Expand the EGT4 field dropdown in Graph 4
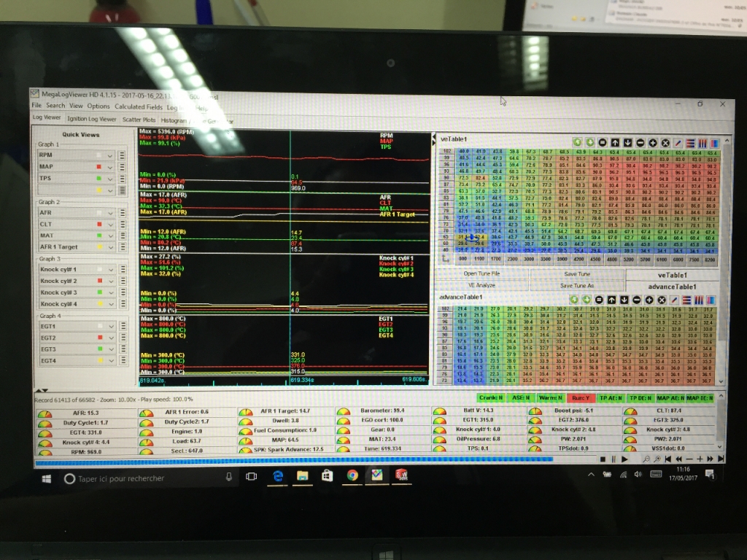Screen dimensions: 747x560 111,361
